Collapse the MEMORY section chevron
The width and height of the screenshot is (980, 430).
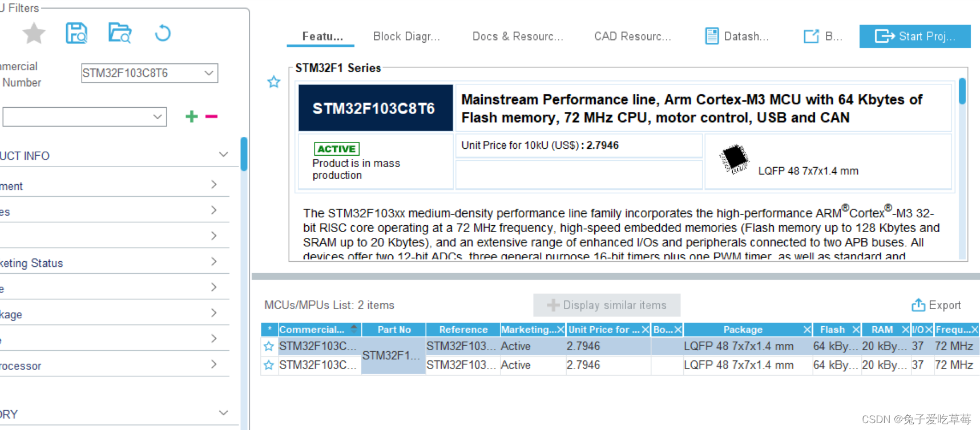pos(223,413)
